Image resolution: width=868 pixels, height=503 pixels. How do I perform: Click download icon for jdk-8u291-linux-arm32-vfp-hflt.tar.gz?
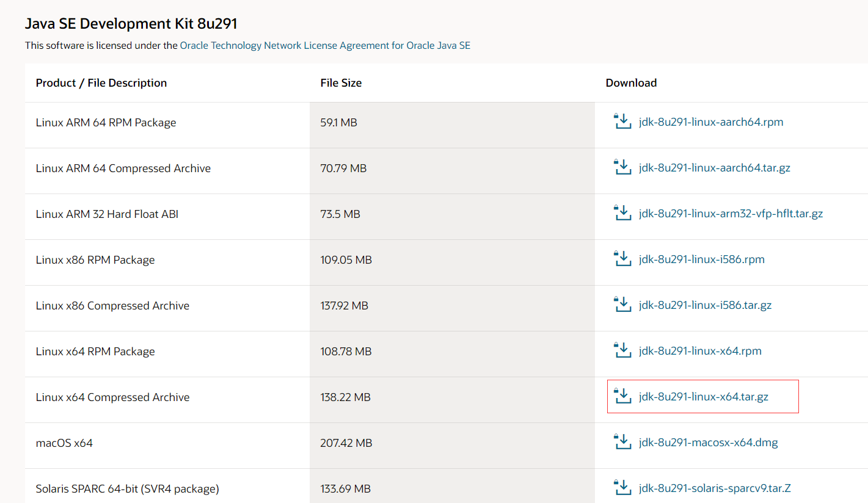(622, 213)
